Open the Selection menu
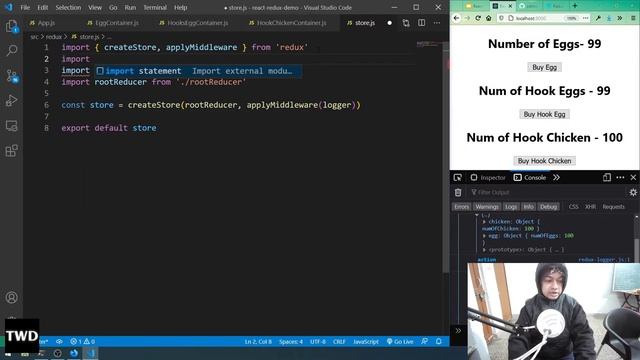Screen dimensions: 640x360 [x=68, y=7]
